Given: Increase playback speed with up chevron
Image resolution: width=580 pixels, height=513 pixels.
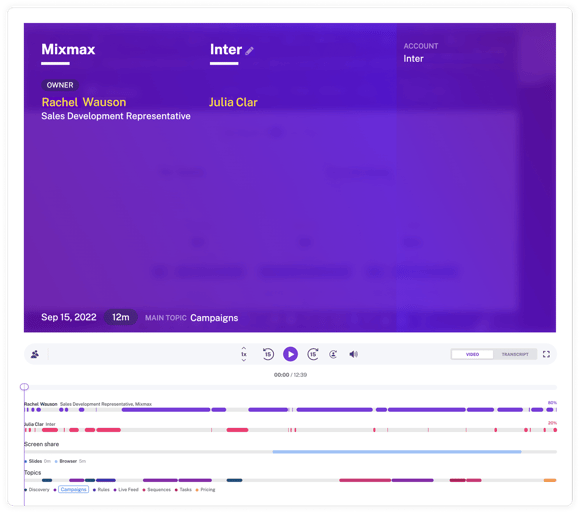Looking at the screenshot, I should pos(244,348).
